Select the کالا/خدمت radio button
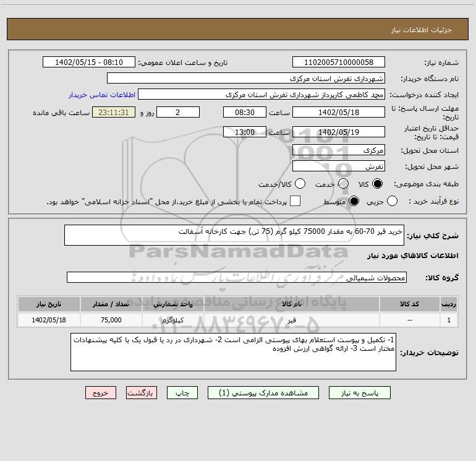The image size is (476, 461). point(300,184)
